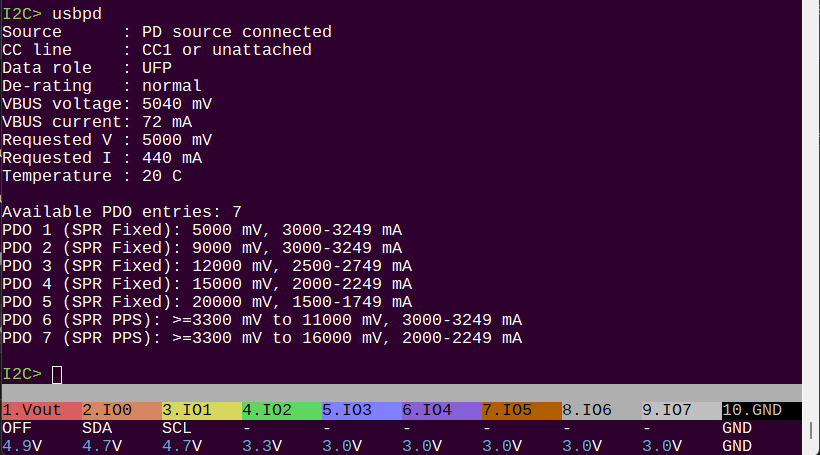Select the green 4.IO2 pin label
The width and height of the screenshot is (820, 455).
point(267,410)
